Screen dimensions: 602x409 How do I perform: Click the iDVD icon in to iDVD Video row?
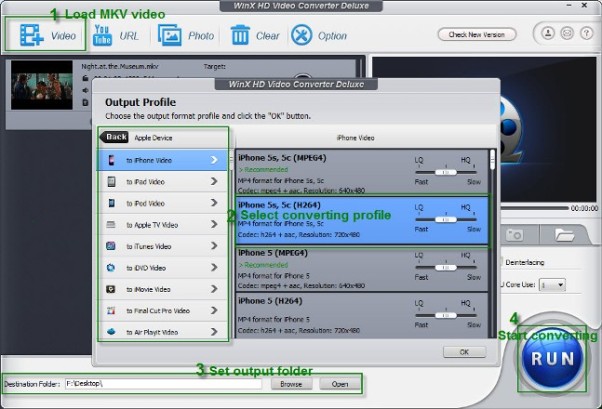pos(111,268)
